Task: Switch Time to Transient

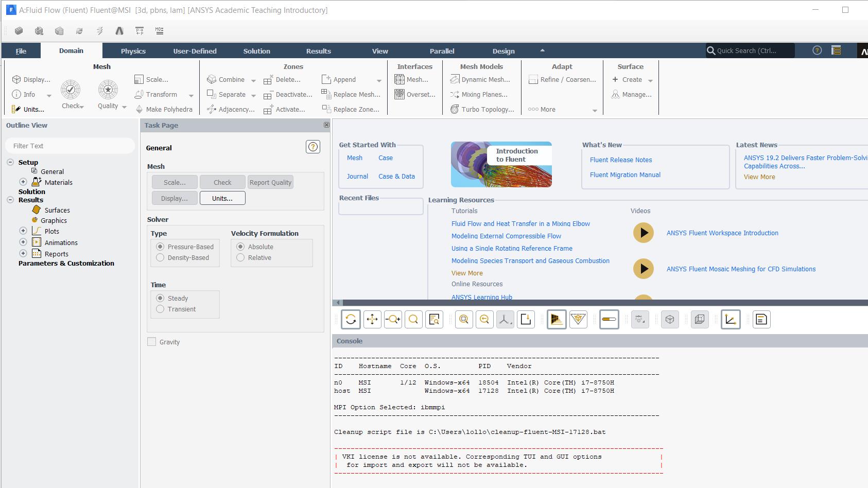Action: 160,309
